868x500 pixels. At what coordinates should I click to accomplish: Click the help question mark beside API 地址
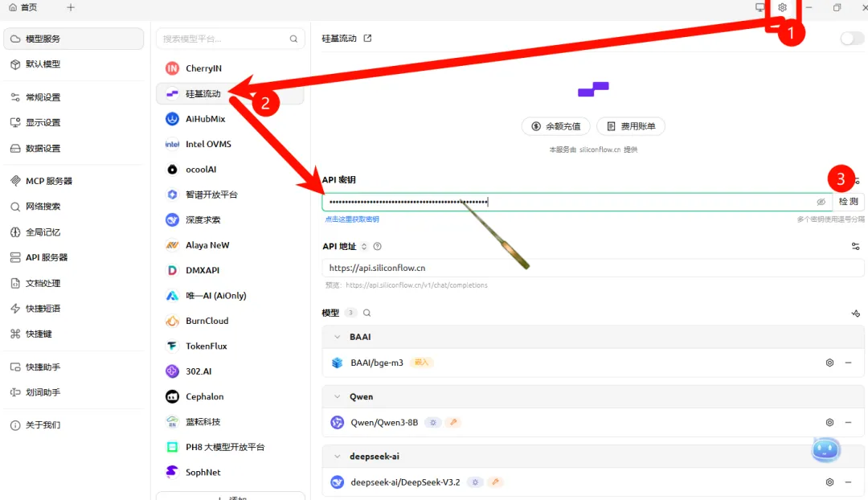click(378, 247)
